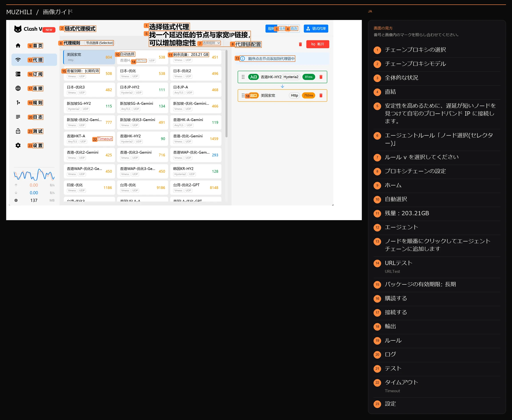Open subscriptions via the server-stack icon
Screen dimensions: 512x420
pyautogui.click(x=18, y=74)
